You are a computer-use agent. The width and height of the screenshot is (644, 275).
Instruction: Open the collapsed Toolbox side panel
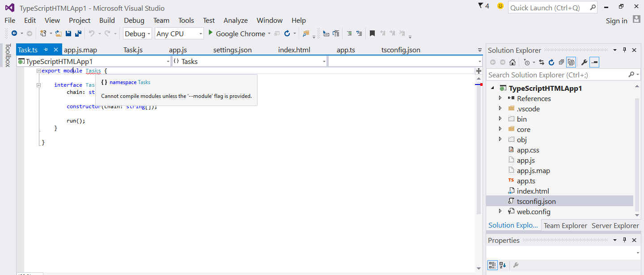[x=7, y=55]
